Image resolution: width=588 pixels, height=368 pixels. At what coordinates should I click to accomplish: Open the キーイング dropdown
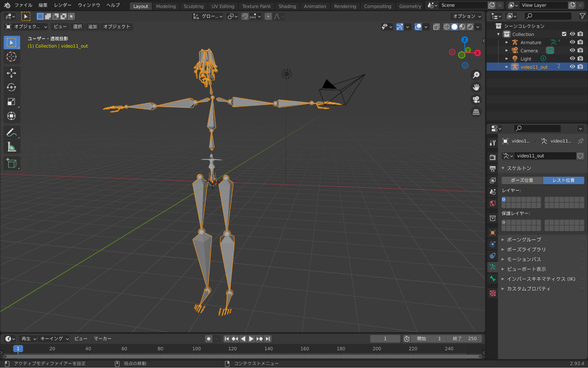pos(54,339)
